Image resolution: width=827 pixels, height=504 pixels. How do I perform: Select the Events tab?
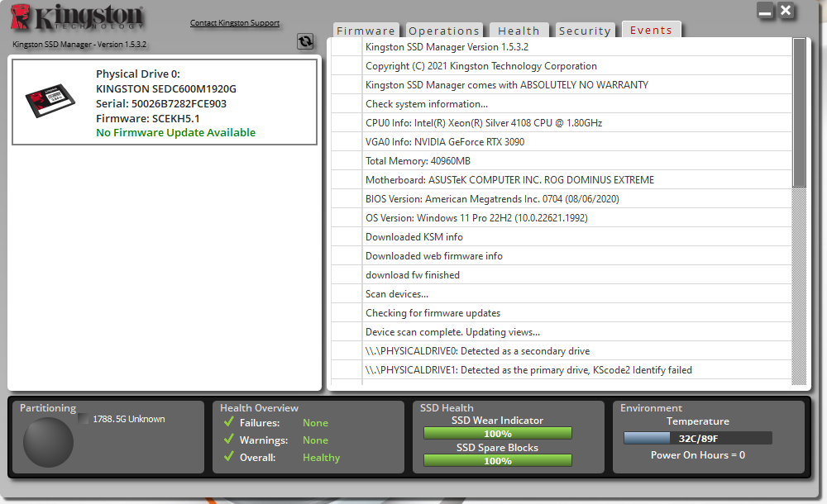click(x=652, y=30)
